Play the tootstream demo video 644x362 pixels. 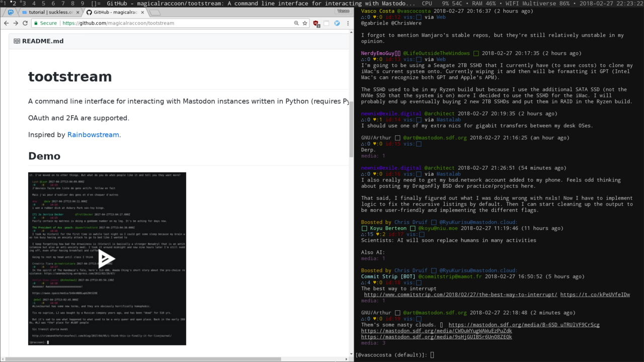coord(107,259)
